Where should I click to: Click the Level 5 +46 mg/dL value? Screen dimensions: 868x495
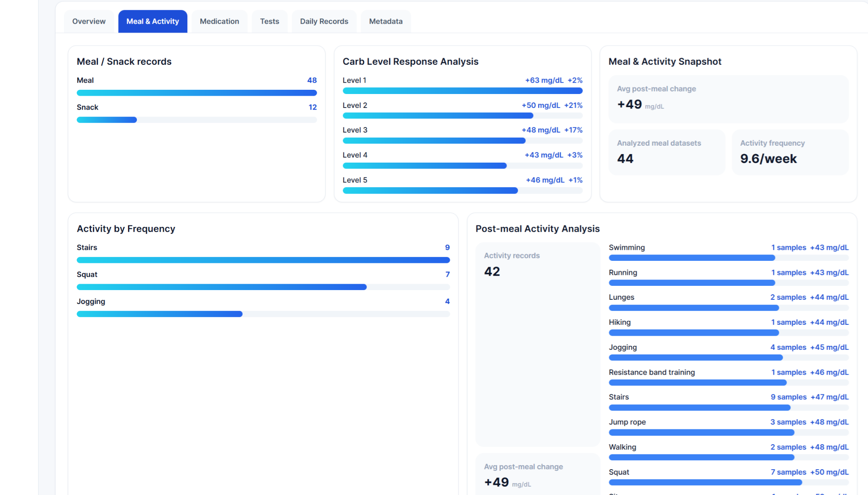coord(545,180)
